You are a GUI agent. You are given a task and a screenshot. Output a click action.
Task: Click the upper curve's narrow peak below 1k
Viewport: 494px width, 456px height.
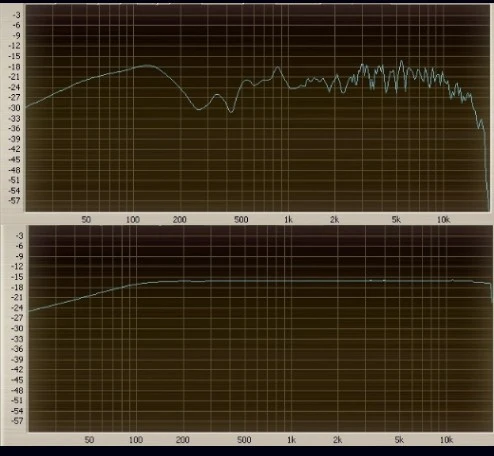click(277, 68)
